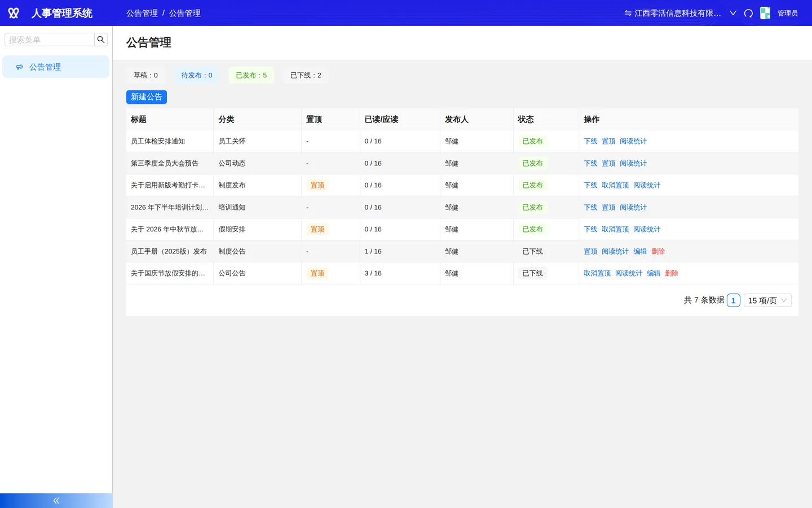Click the search magnifier icon in sidebar
Image resolution: width=812 pixels, height=508 pixels.
click(x=101, y=40)
